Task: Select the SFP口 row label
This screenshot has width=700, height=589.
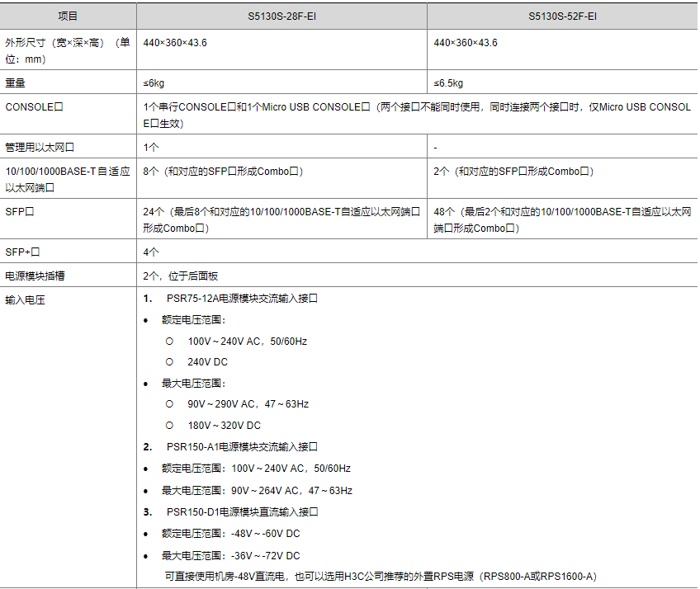Action: coord(20,211)
